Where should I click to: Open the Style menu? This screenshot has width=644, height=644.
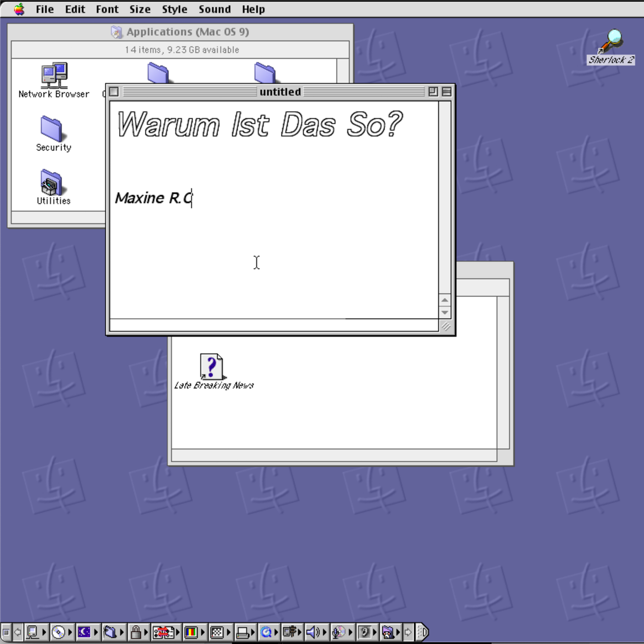pyautogui.click(x=174, y=9)
